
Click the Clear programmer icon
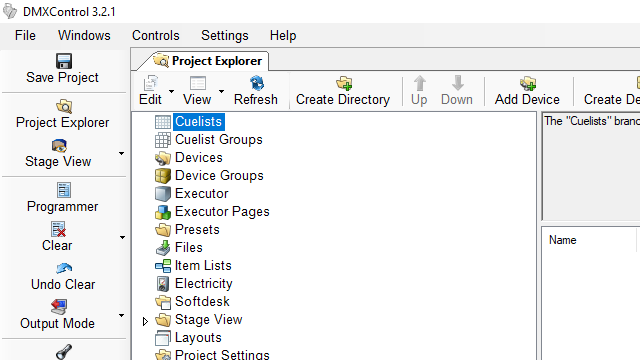click(x=58, y=229)
